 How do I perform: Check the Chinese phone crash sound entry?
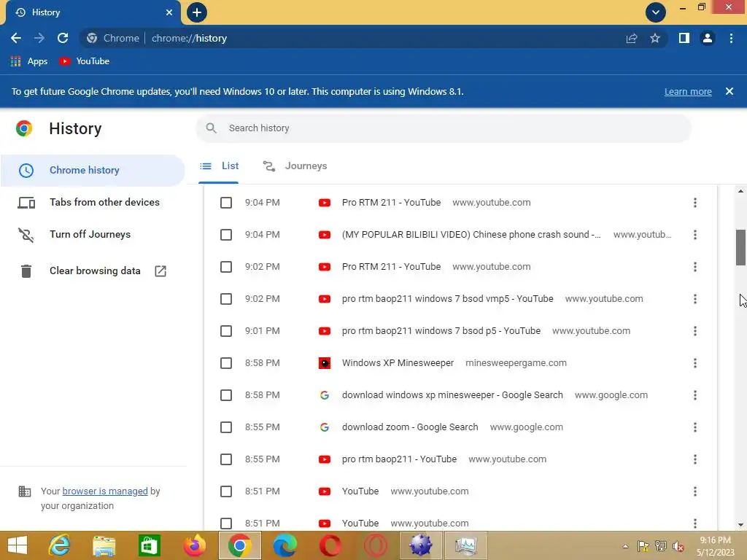point(226,235)
